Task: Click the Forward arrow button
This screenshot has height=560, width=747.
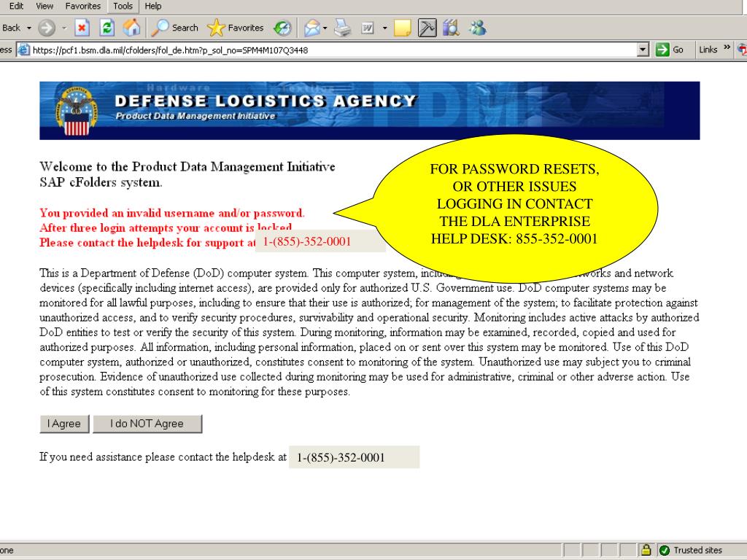Action: 47,28
